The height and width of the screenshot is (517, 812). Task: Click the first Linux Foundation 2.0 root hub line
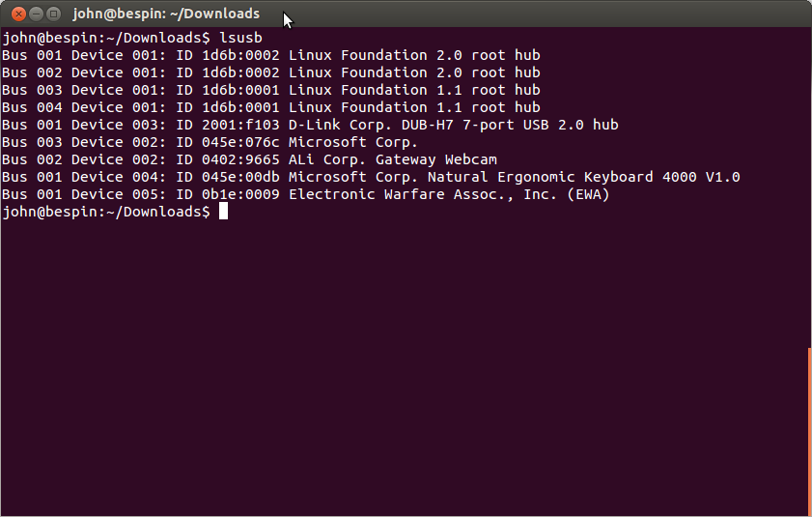pyautogui.click(x=270, y=55)
